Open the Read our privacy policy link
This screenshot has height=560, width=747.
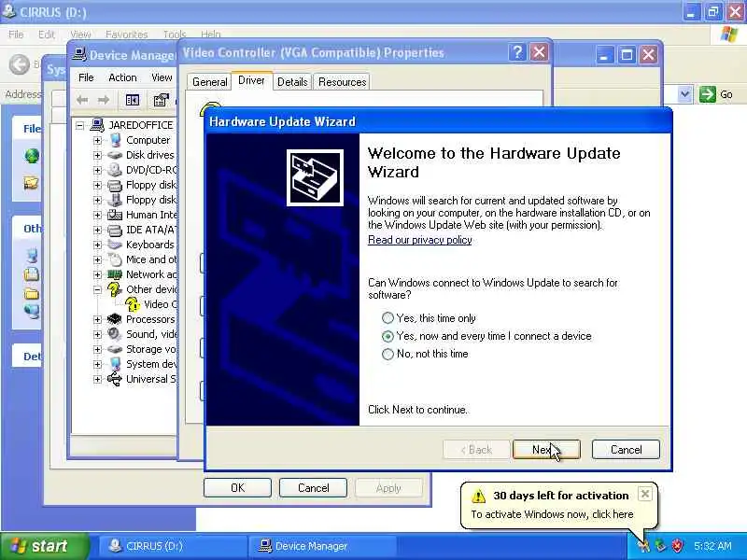tap(419, 240)
